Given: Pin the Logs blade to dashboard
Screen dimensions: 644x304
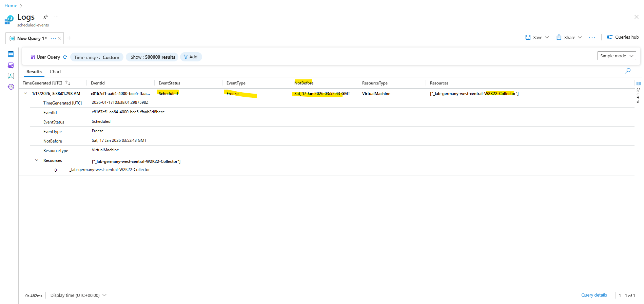Looking at the screenshot, I should [45, 17].
